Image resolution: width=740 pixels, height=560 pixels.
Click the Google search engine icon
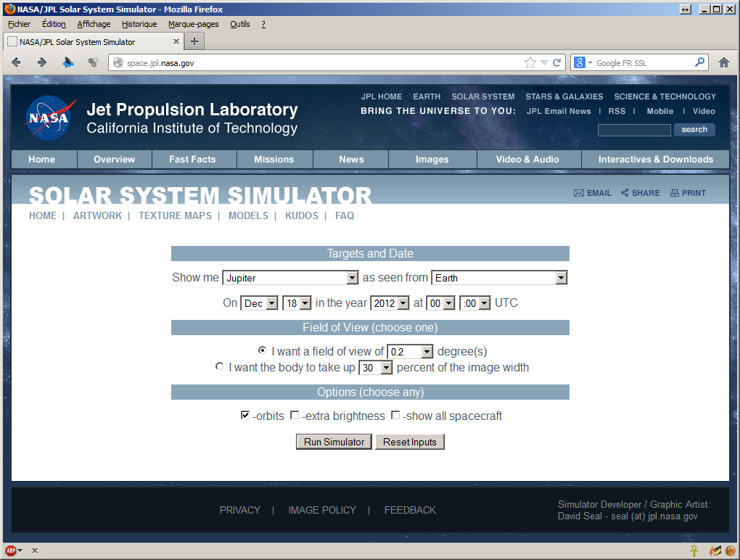(580, 62)
